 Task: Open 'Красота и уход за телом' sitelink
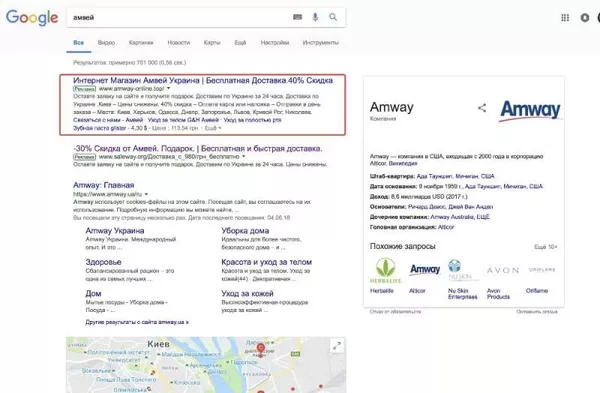tap(266, 262)
